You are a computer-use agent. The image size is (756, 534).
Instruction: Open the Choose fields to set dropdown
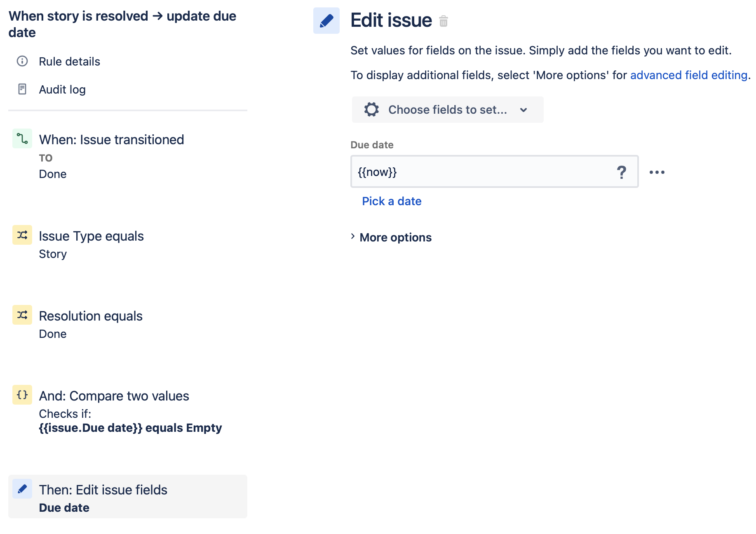coord(448,110)
